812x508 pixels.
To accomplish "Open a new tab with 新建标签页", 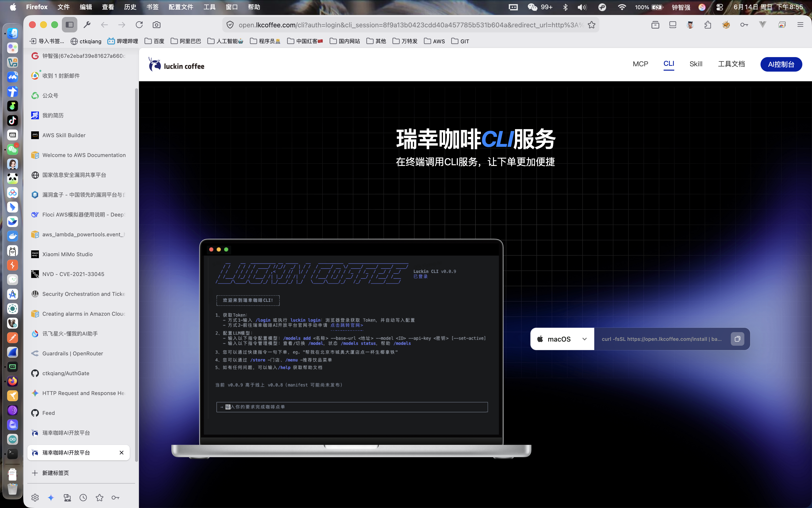I will click(79, 473).
